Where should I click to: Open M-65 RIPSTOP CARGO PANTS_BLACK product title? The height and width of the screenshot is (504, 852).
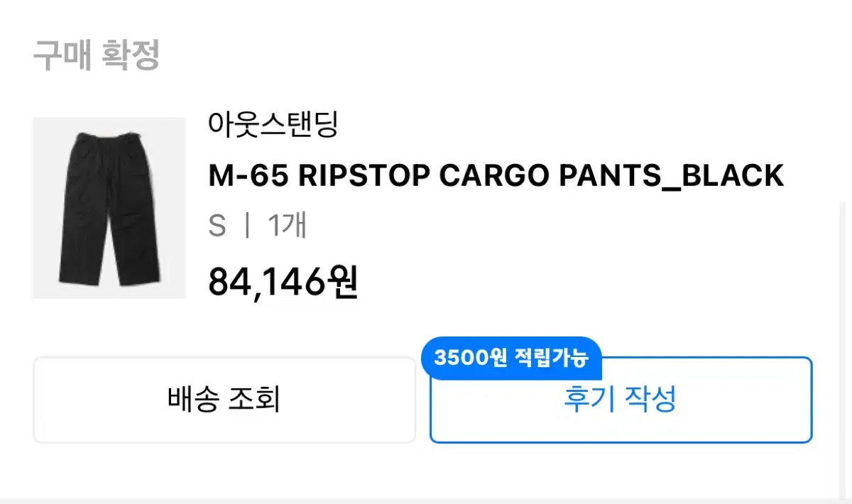pos(496,175)
